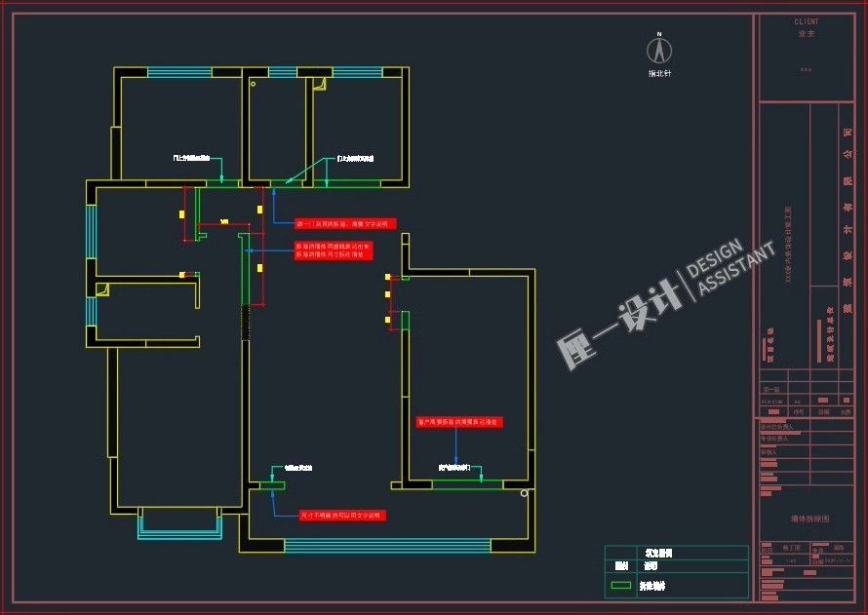Click the green demolition wall legend swatch

click(621, 587)
